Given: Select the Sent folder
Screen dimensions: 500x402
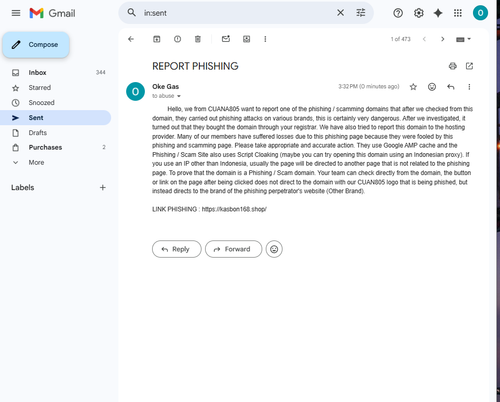Looking at the screenshot, I should coord(55,118).
